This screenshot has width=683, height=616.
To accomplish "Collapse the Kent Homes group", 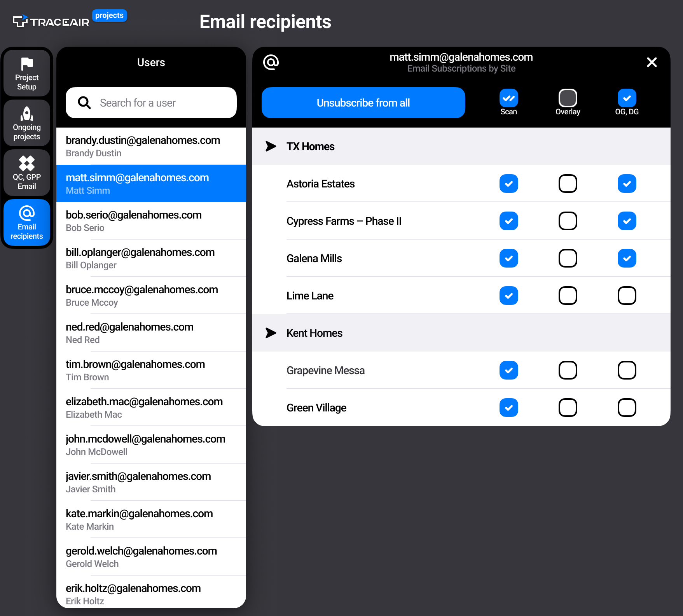I will (x=271, y=333).
